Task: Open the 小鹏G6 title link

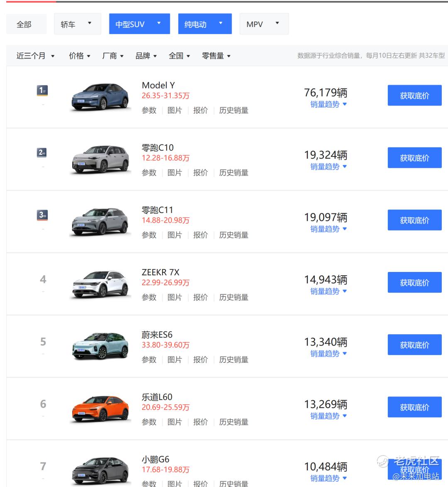Action: point(156,459)
